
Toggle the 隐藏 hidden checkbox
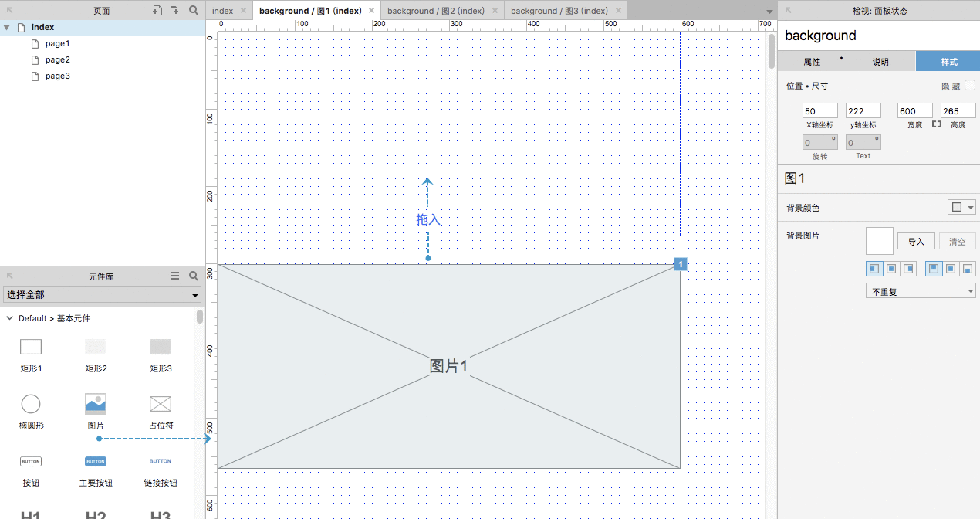[970, 86]
